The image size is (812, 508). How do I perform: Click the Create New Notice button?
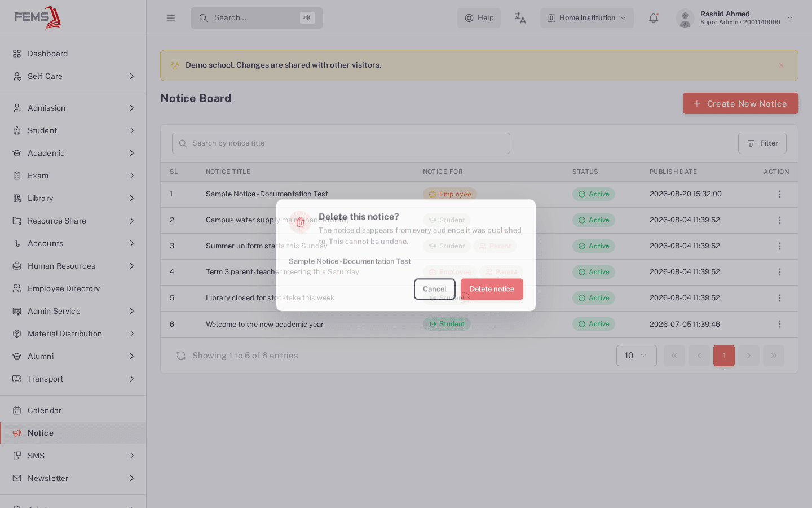(740, 103)
